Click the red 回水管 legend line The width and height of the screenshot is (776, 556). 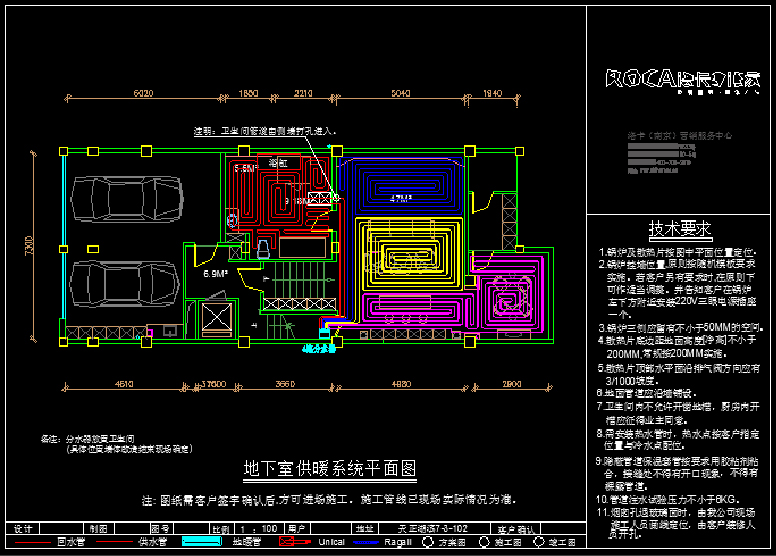click(x=28, y=543)
